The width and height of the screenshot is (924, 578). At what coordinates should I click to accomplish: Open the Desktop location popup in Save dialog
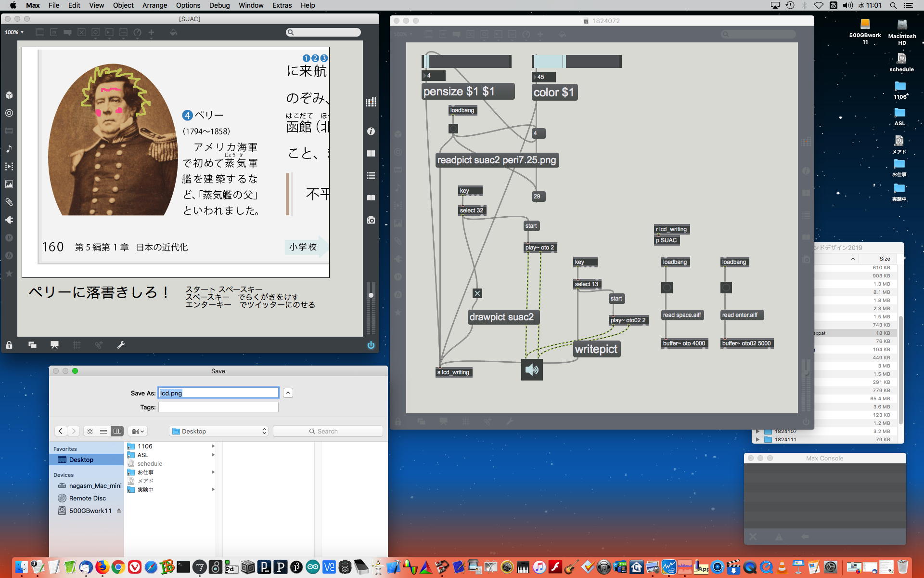pyautogui.click(x=219, y=431)
